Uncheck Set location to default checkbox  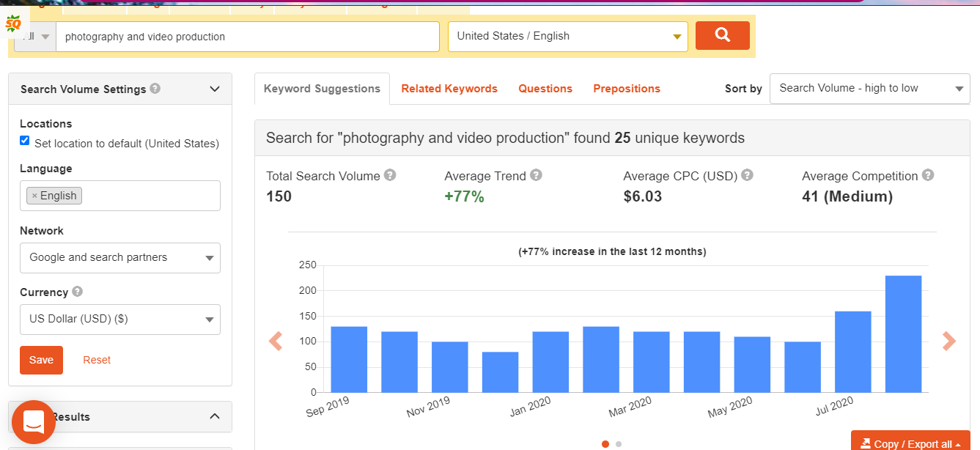[25, 141]
